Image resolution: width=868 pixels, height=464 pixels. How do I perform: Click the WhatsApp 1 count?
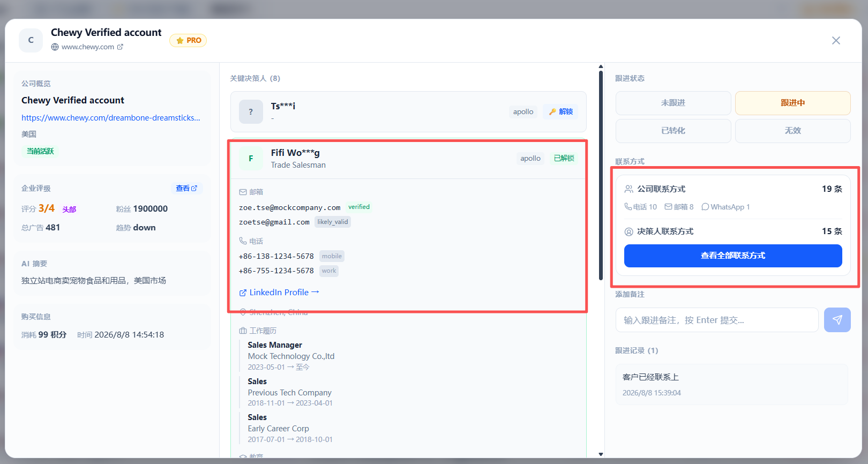tap(725, 207)
